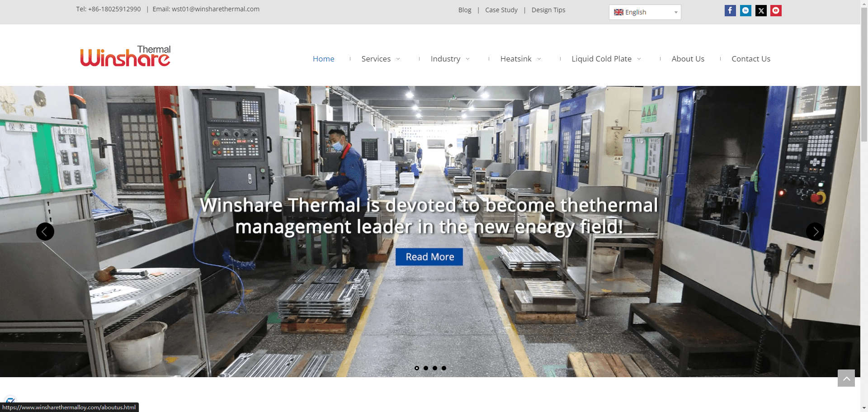Click the back-to-top arrow button
868x412 pixels.
pos(846,379)
